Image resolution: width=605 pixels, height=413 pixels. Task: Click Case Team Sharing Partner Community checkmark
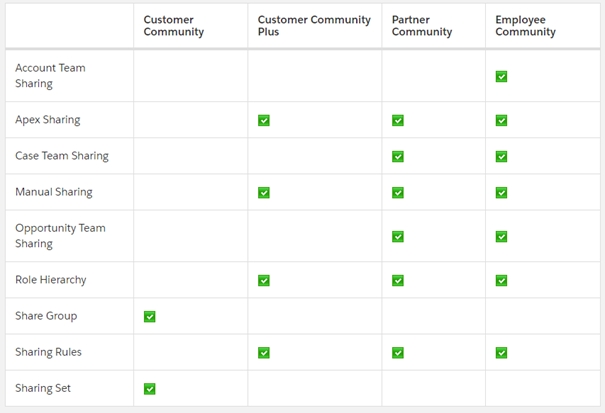click(398, 156)
